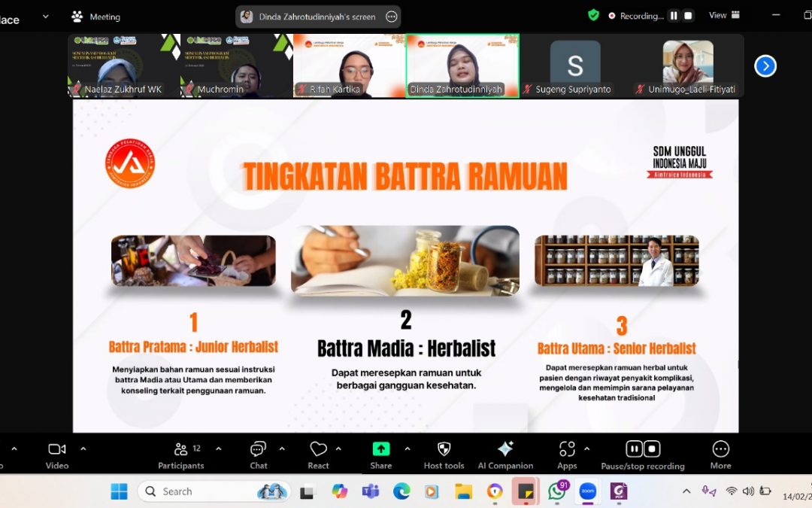Open the circular browser icon in taskbar
The width and height of the screenshot is (812, 508).
click(495, 491)
